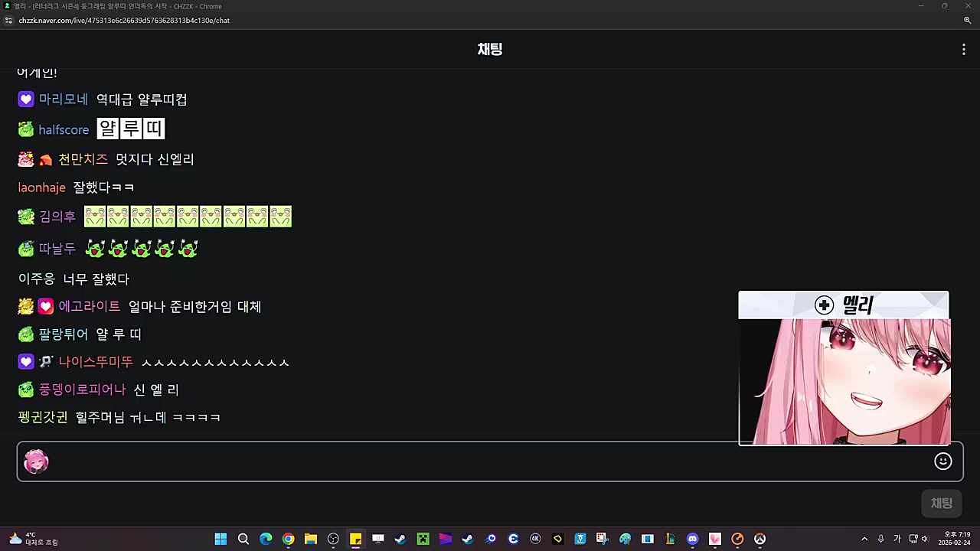
Task: Open the Minecraft launcher from the taskbar
Action: (x=422, y=539)
